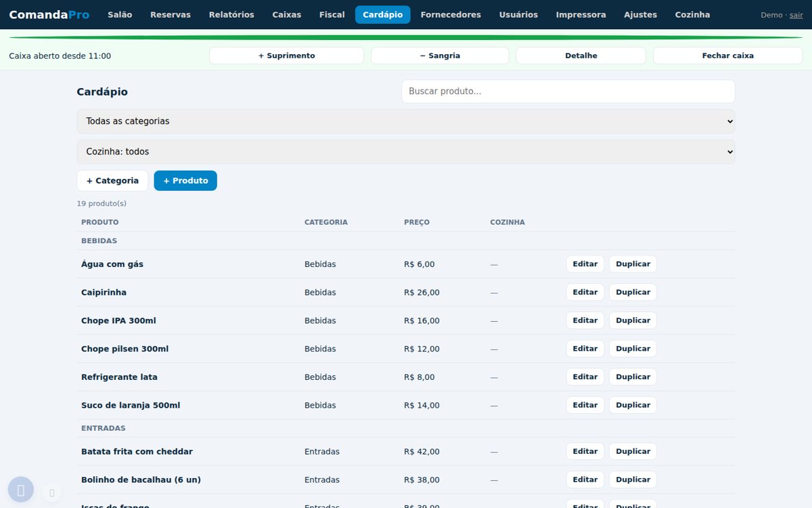
Task: Open the Salão tab
Action: (x=120, y=14)
